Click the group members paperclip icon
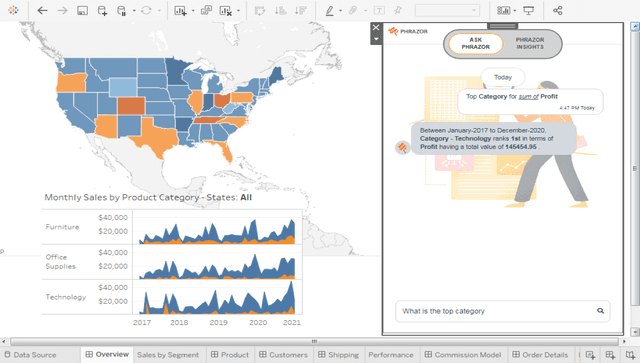The height and width of the screenshot is (363, 640). (353, 11)
